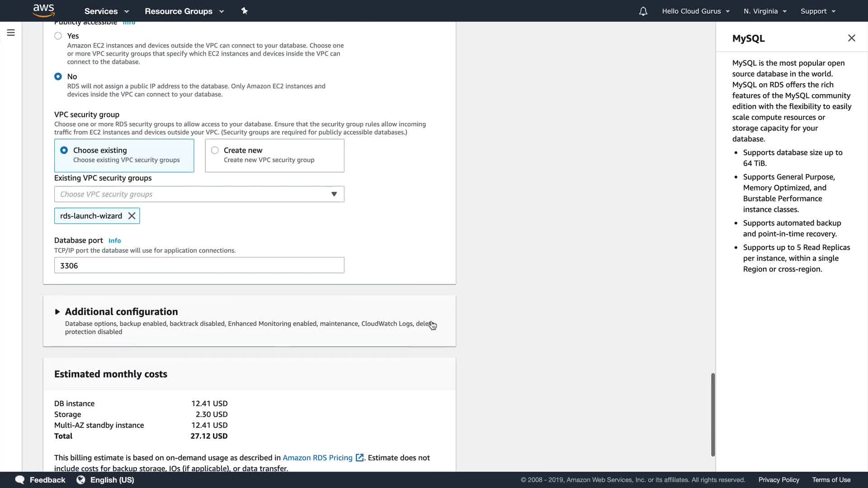Click the Database port input field

[x=199, y=266]
